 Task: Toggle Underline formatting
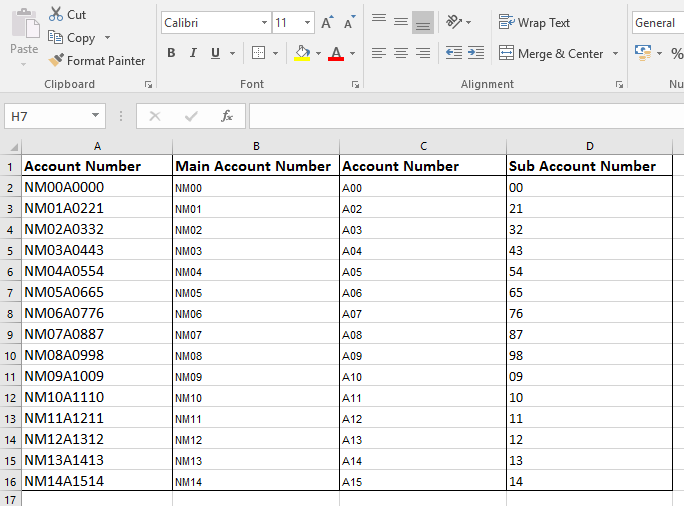click(215, 53)
